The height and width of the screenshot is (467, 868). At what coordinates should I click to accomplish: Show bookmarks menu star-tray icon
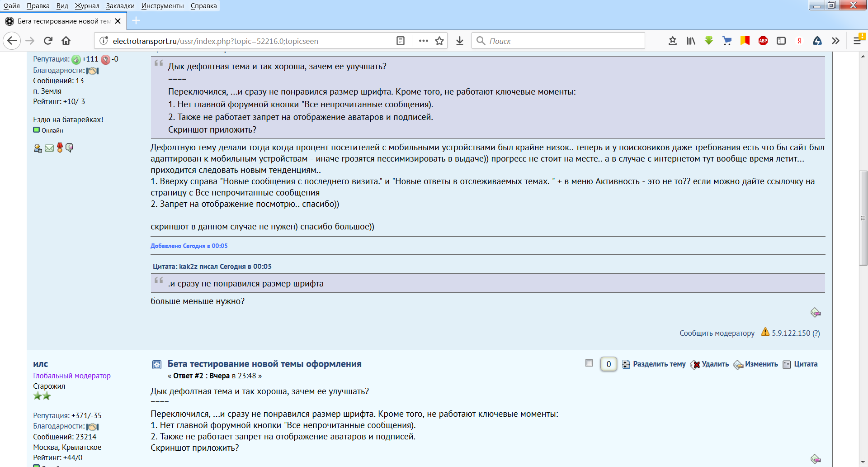pyautogui.click(x=673, y=41)
